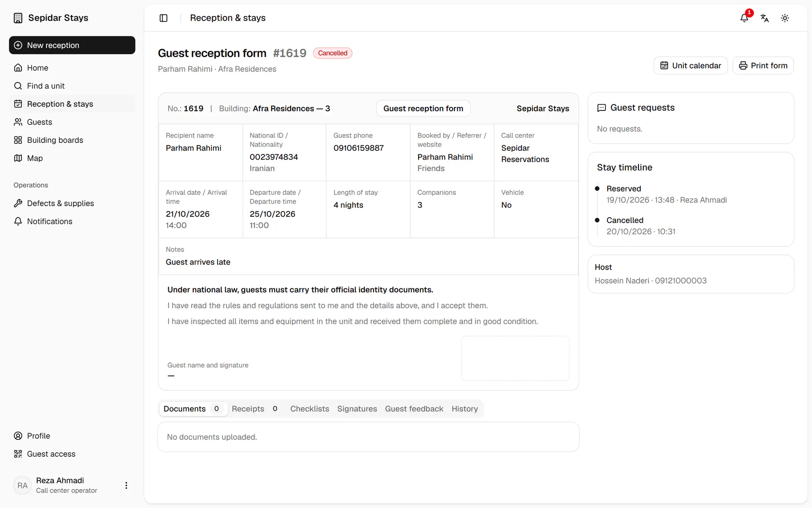Select the History tab

tap(465, 409)
